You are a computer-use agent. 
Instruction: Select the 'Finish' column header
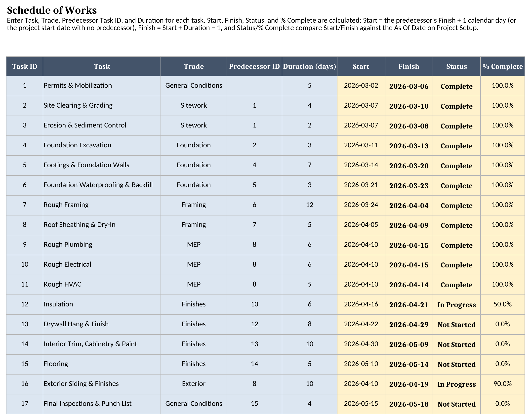409,66
